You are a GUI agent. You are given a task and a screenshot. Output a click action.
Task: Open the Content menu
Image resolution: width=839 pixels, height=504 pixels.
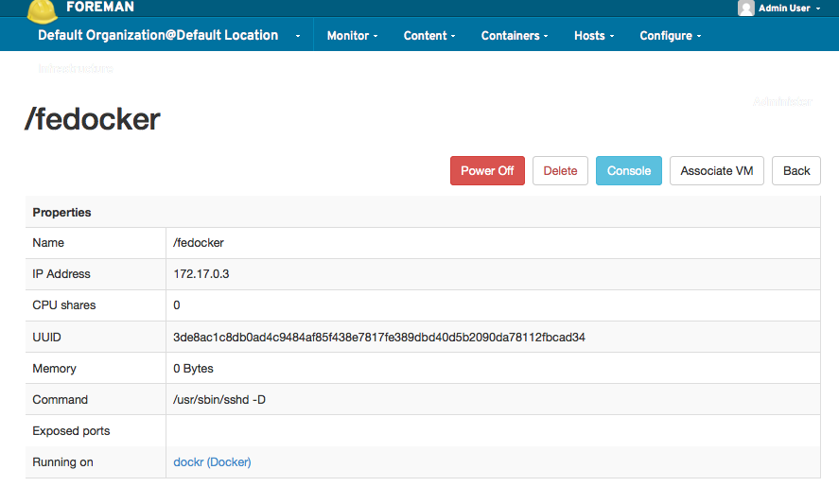click(x=429, y=35)
